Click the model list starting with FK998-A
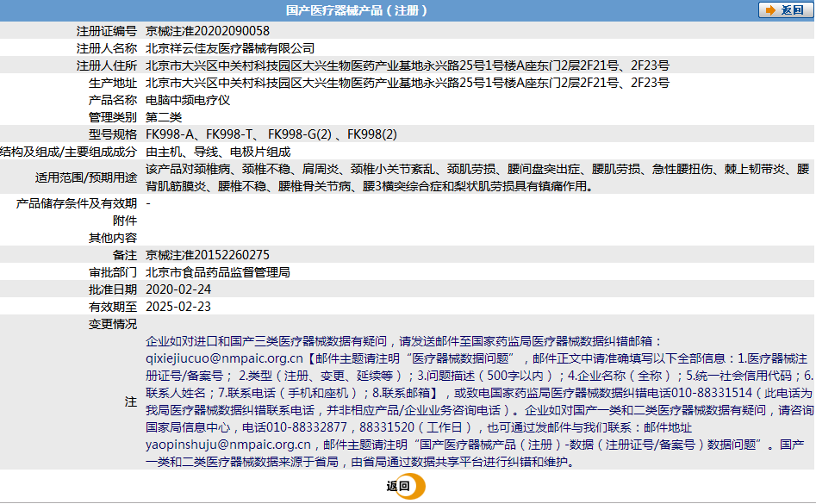The image size is (816, 504). 271,134
